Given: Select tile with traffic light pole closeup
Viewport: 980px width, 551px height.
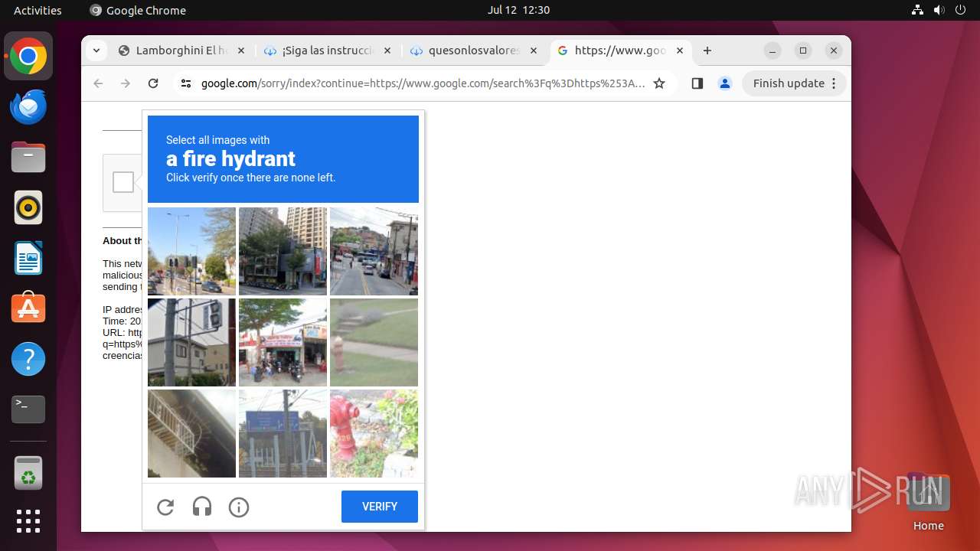Looking at the screenshot, I should tap(191, 342).
